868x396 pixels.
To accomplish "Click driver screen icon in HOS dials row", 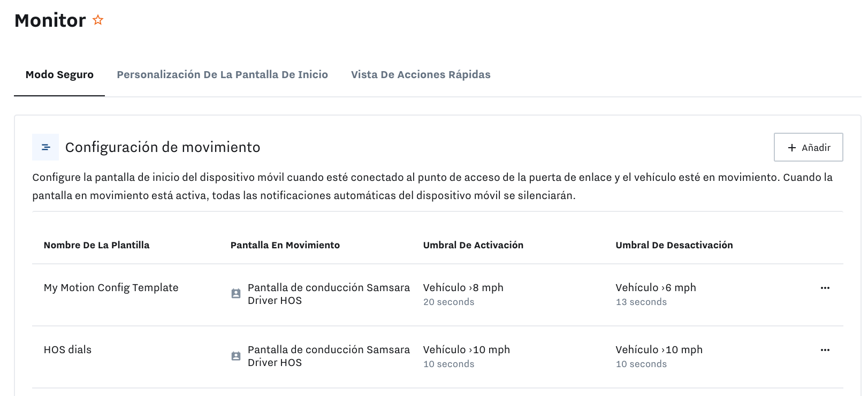I will point(236,356).
